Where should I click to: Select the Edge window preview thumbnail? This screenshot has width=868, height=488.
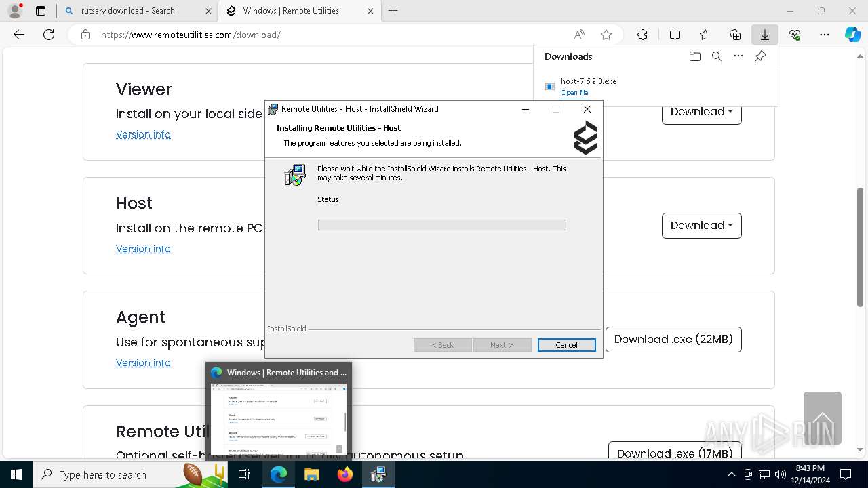coord(279,410)
